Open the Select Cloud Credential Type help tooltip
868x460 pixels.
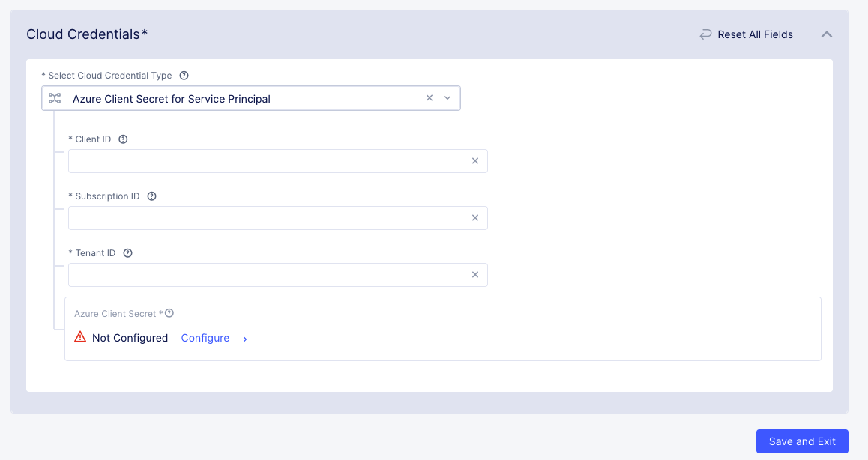point(184,75)
